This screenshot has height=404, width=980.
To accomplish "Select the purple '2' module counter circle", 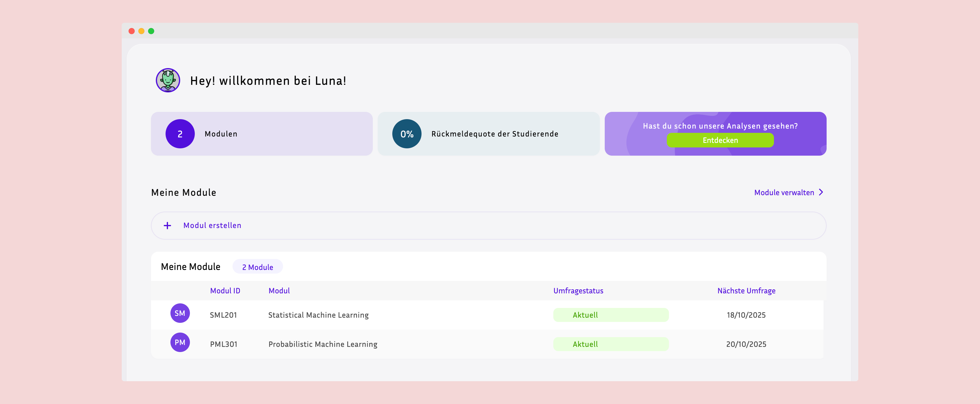I will [180, 133].
